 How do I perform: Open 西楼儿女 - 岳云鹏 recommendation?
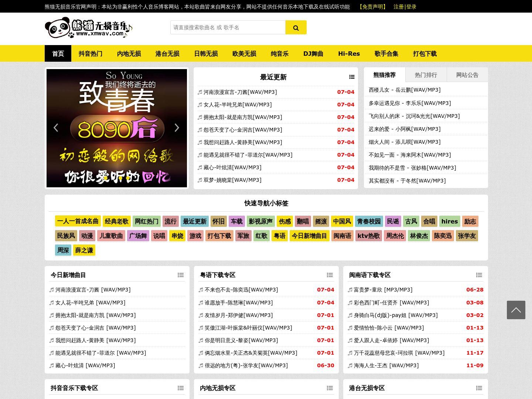pos(405,90)
